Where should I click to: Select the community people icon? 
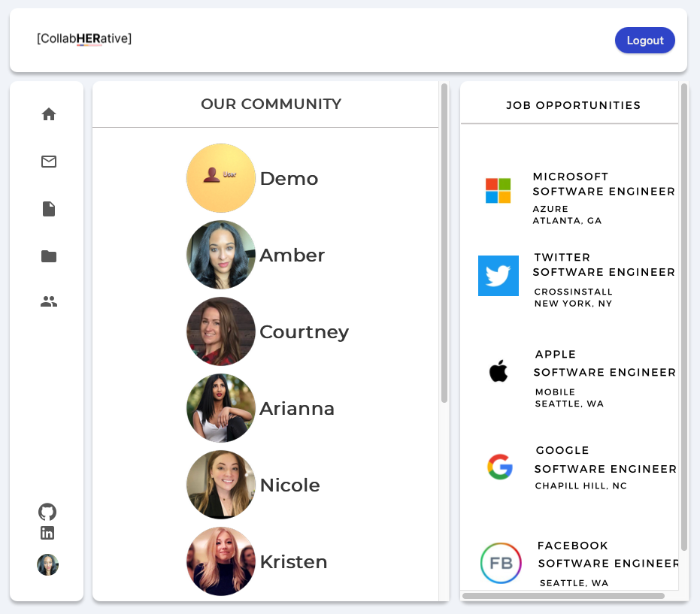48,301
